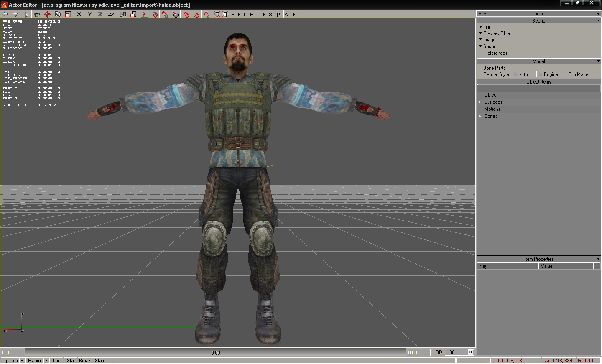Select the Add object teapot tool

click(37, 14)
